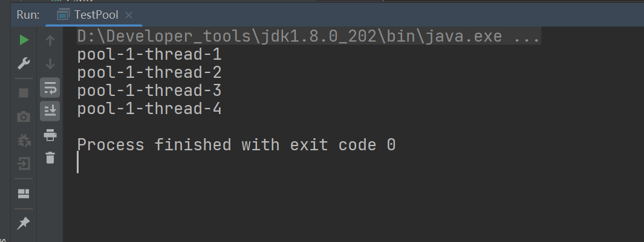Rerun TestPool with the green play icon
This screenshot has width=644, height=242.
pyautogui.click(x=24, y=40)
